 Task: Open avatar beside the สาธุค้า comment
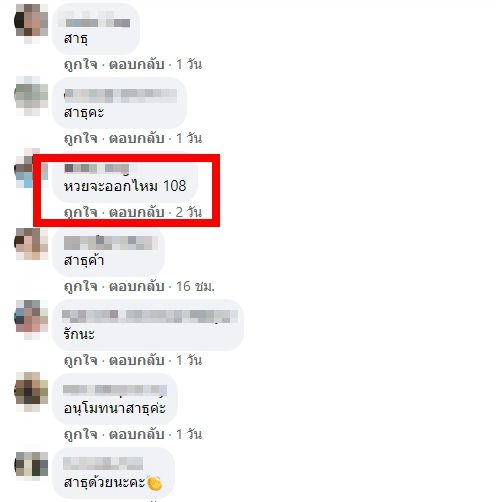(x=32, y=244)
